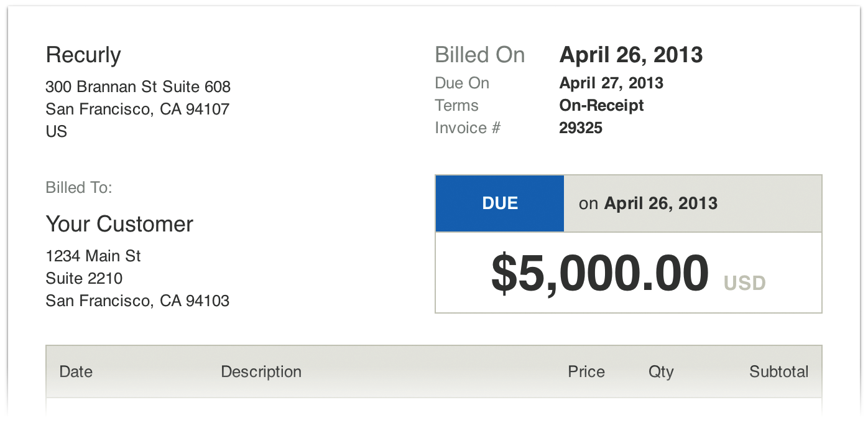Viewport: 868px width, 448px height.
Task: Select the Your Customer name heading
Action: click(119, 224)
